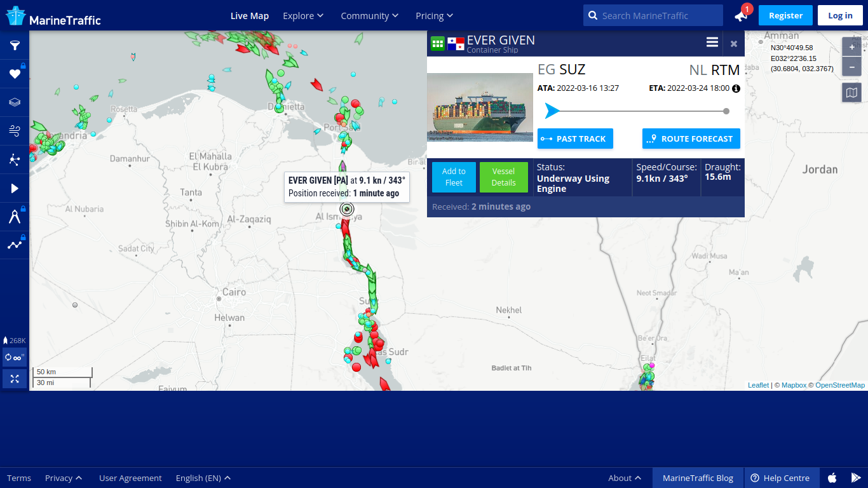Zoom in on the map
The image size is (868, 488).
(852, 47)
